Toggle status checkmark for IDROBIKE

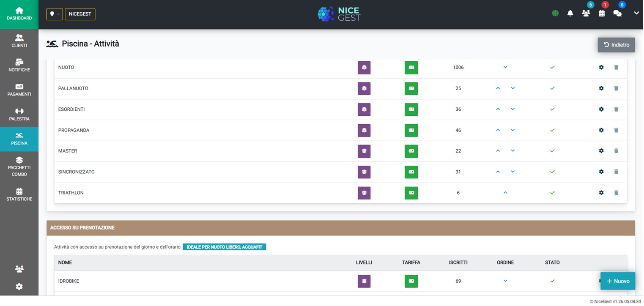click(552, 281)
